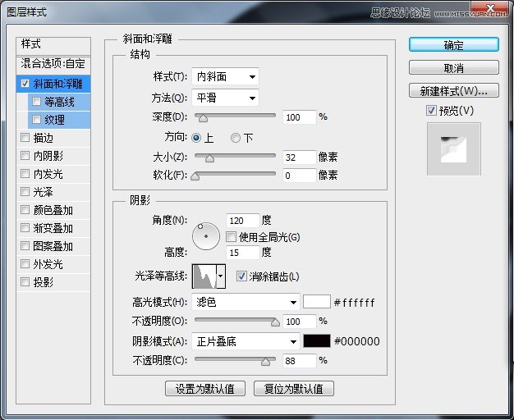Select direction 下 radio button

tap(236, 138)
